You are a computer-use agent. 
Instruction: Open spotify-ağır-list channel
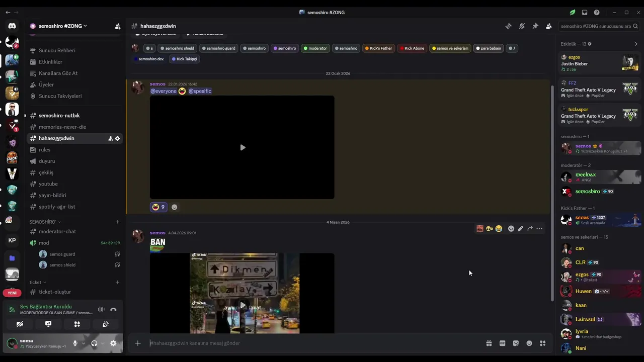(x=74, y=207)
